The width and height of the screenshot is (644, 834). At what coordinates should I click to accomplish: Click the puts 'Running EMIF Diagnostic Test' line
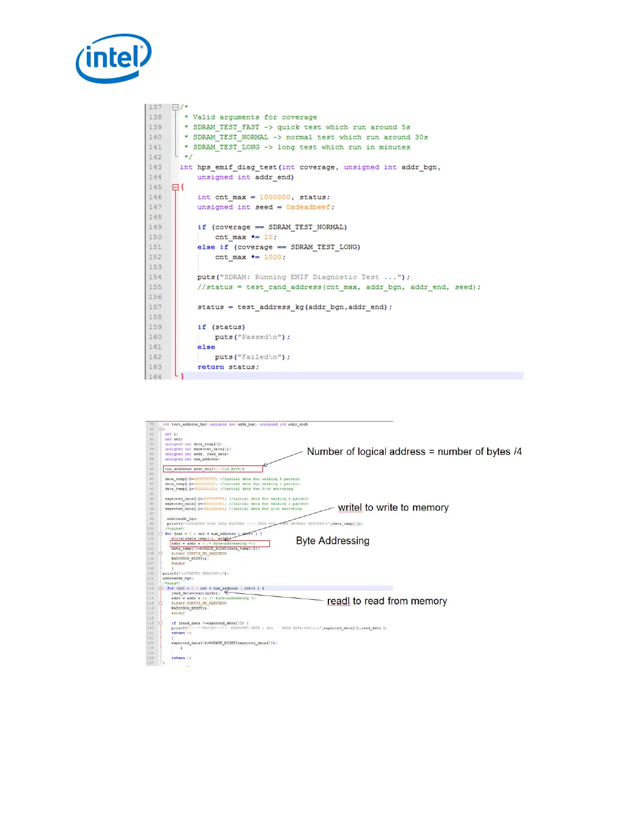click(x=304, y=277)
